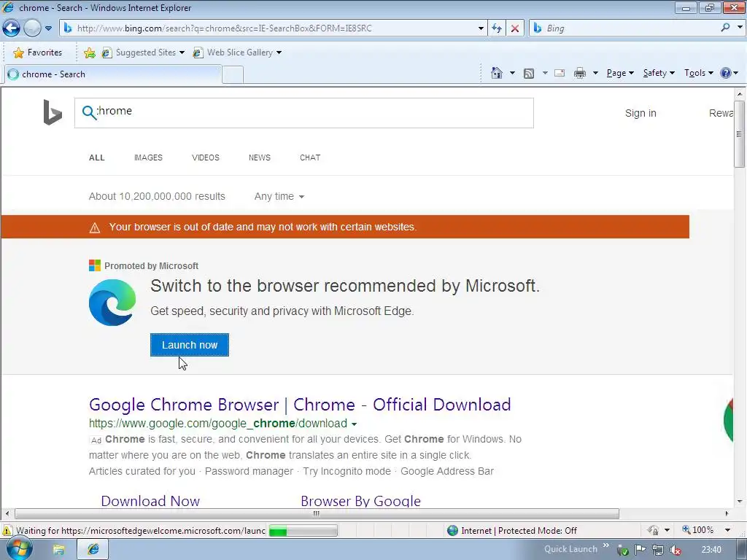Image resolution: width=747 pixels, height=560 pixels.
Task: Switch to the VIDEOS tab
Action: [x=205, y=157]
